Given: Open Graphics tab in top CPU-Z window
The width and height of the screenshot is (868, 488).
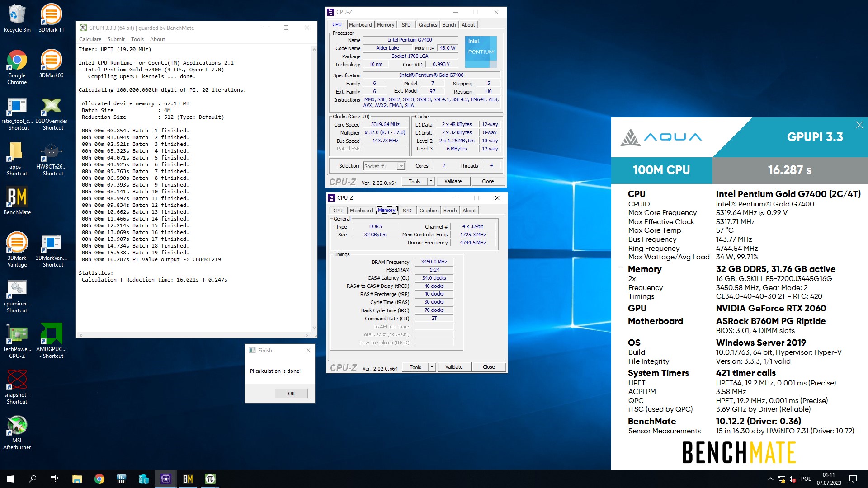Looking at the screenshot, I should (x=428, y=25).
